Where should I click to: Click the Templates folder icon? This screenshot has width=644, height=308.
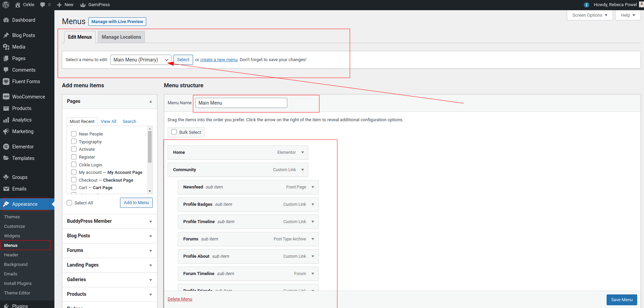pyautogui.click(x=6, y=158)
